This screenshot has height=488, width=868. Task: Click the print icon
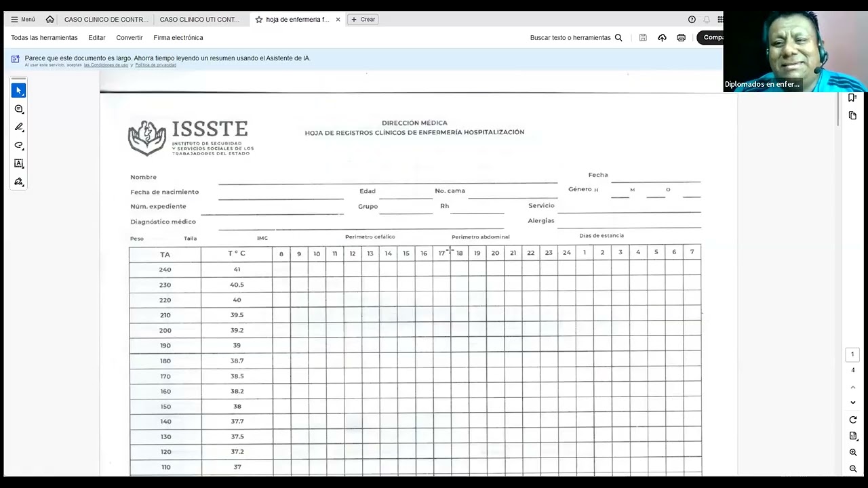(x=681, y=38)
